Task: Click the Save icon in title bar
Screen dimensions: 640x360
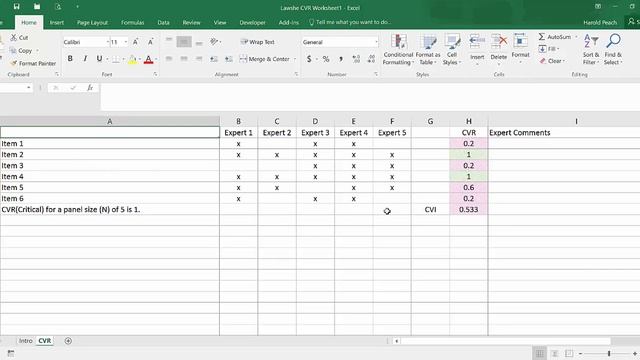Action: (x=16, y=7)
